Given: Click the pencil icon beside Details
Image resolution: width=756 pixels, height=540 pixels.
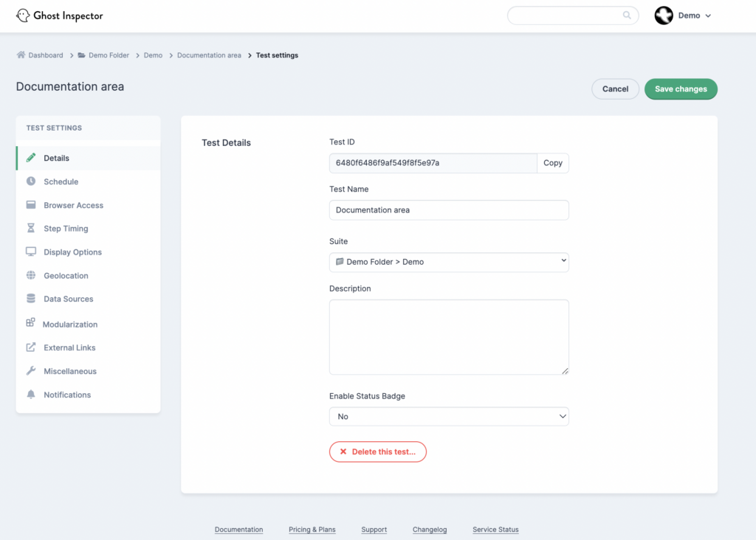Looking at the screenshot, I should (31, 158).
